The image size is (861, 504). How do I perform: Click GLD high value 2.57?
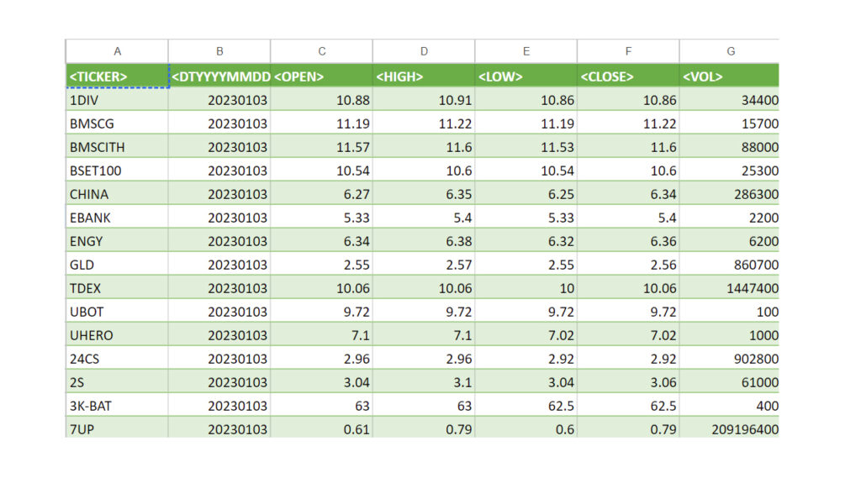[x=424, y=265]
